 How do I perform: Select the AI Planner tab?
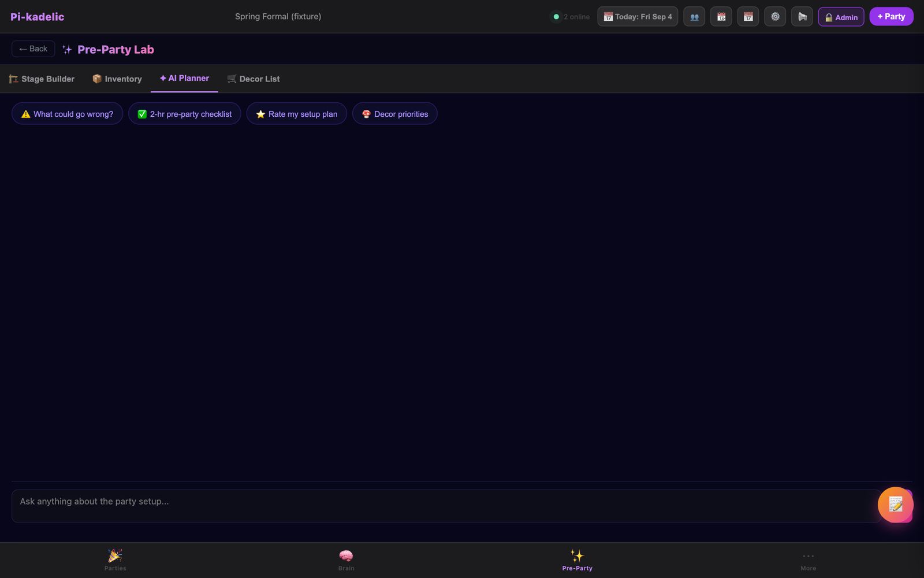[x=184, y=78]
